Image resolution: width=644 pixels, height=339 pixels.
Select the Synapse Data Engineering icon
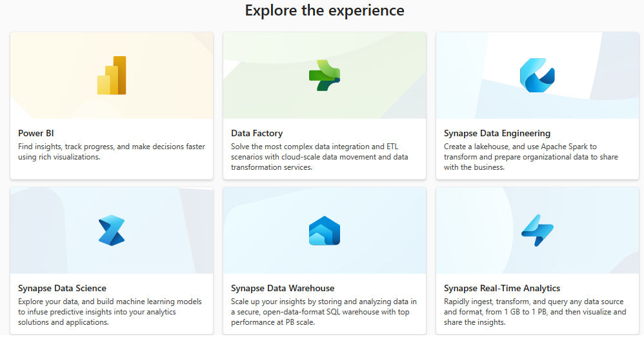pyautogui.click(x=537, y=76)
